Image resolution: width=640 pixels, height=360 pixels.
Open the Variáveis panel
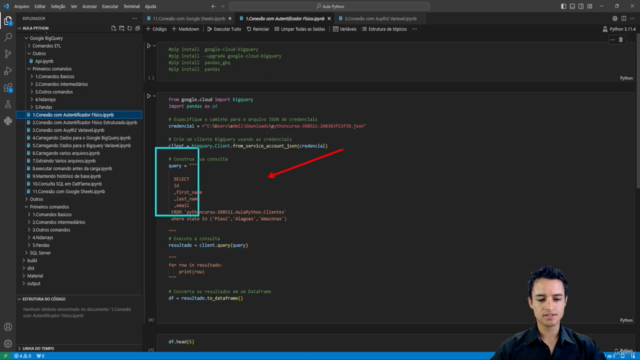tap(345, 29)
